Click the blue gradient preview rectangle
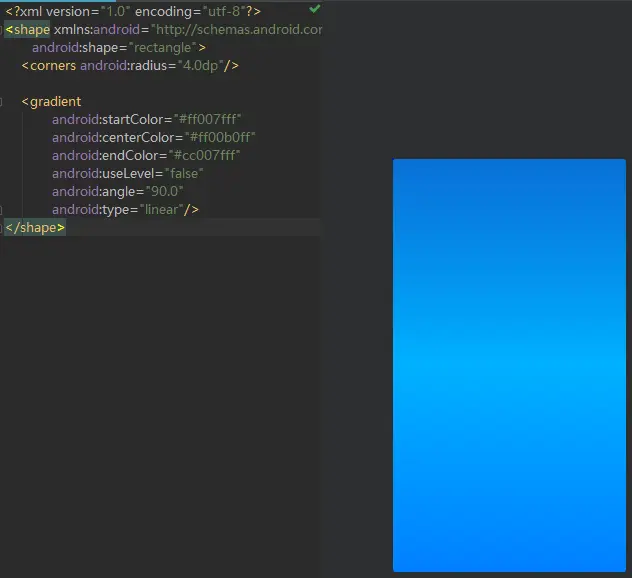The image size is (632, 578). [x=509, y=365]
